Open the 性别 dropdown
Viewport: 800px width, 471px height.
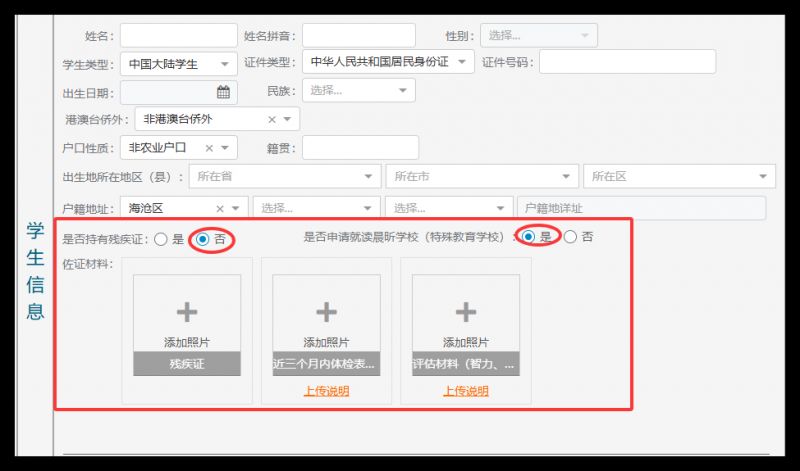(x=539, y=35)
